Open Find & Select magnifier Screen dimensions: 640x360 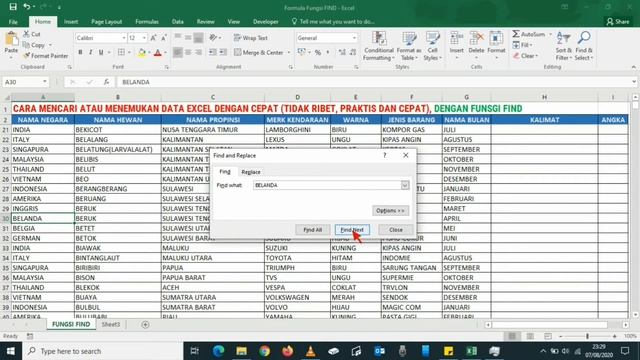(584, 46)
